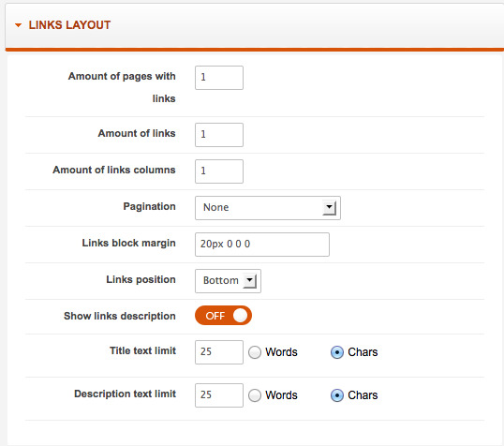This screenshot has height=446, width=504.
Task: Open the Links position dropdown
Action: pos(228,281)
